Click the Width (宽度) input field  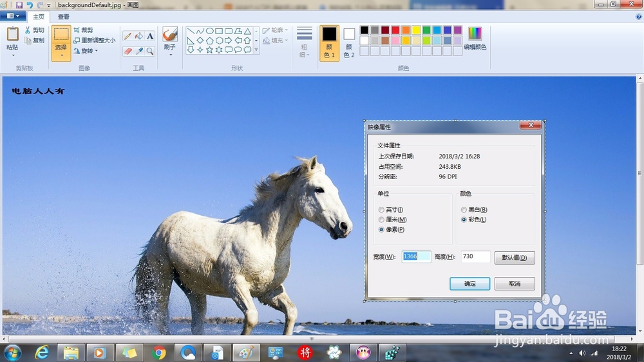416,256
